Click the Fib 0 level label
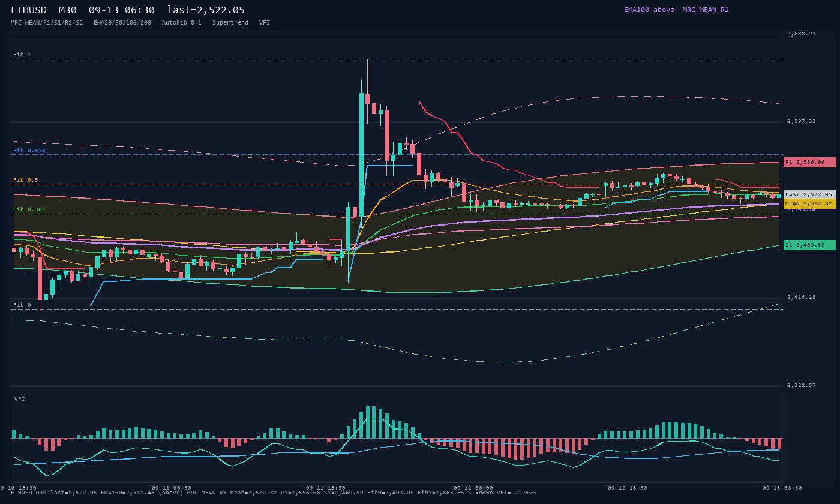840x504 pixels. (x=22, y=305)
